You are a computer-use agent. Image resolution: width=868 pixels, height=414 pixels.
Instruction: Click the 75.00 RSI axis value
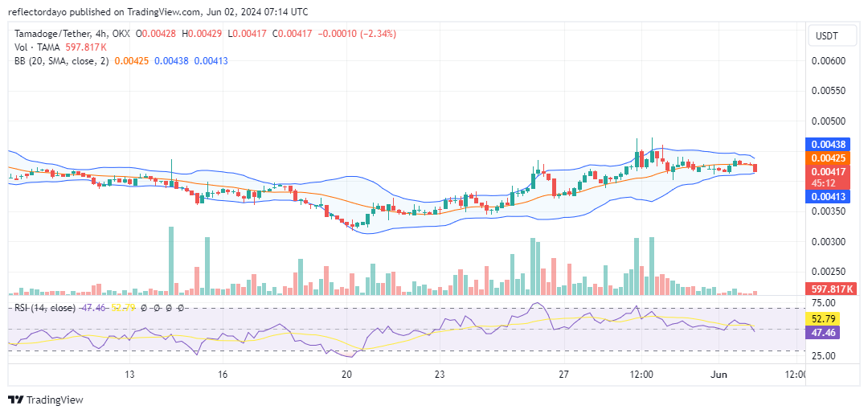tap(825, 303)
